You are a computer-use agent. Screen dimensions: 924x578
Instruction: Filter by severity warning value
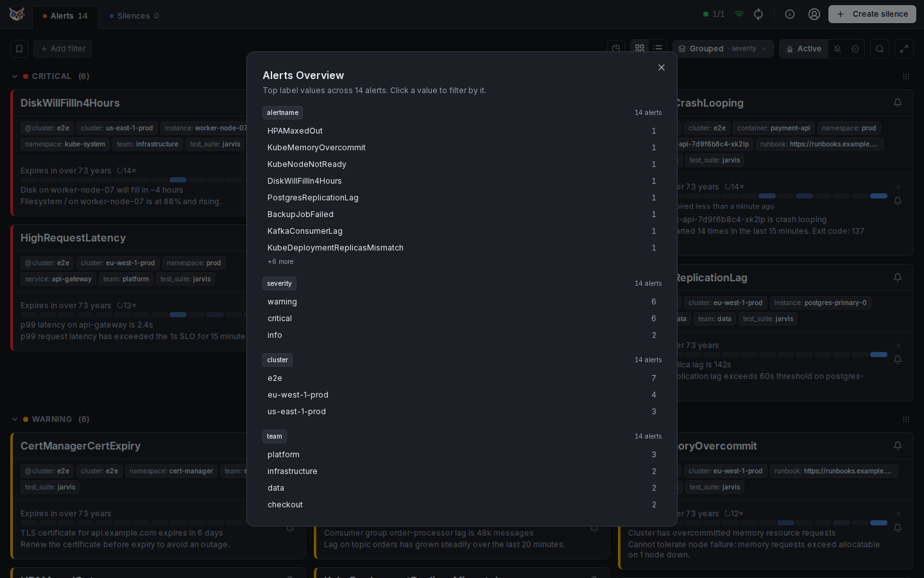pos(462,302)
